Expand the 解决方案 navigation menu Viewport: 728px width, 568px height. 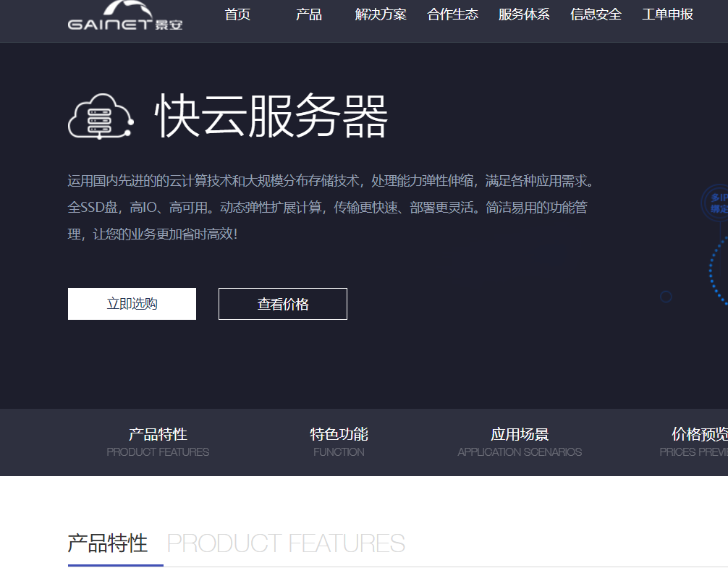(x=381, y=14)
